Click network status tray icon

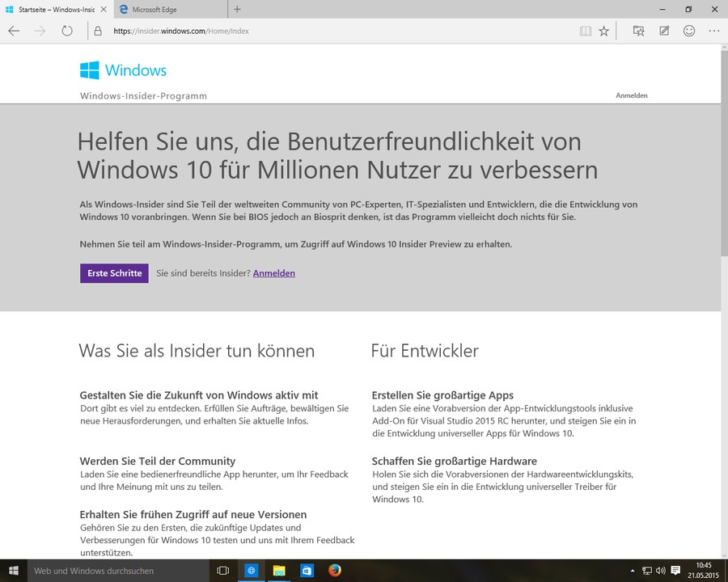click(x=647, y=571)
